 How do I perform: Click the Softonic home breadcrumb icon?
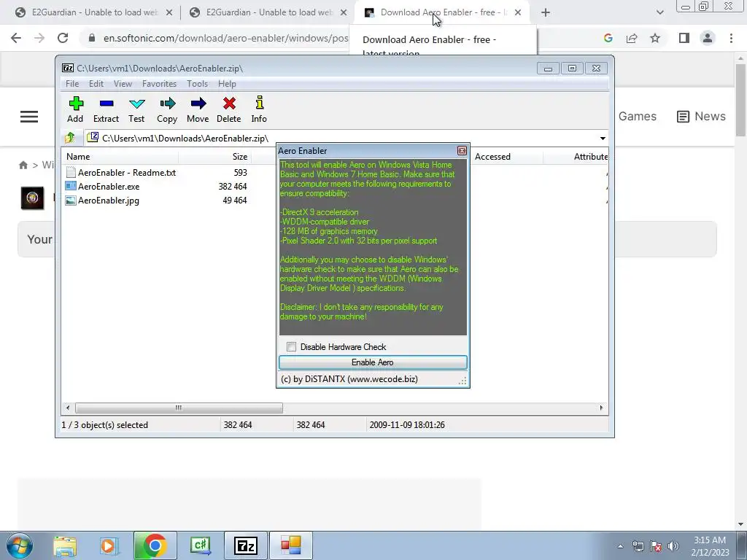[x=23, y=166]
